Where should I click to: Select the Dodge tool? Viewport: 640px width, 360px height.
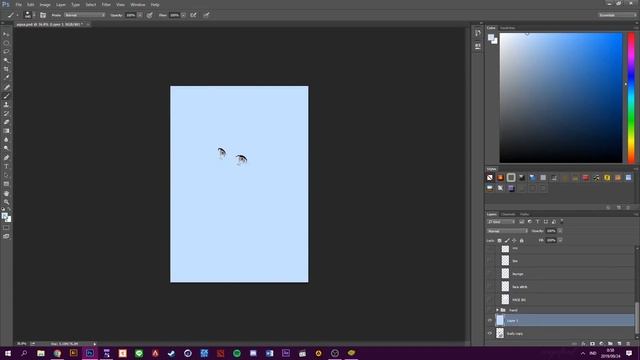pos(6,148)
